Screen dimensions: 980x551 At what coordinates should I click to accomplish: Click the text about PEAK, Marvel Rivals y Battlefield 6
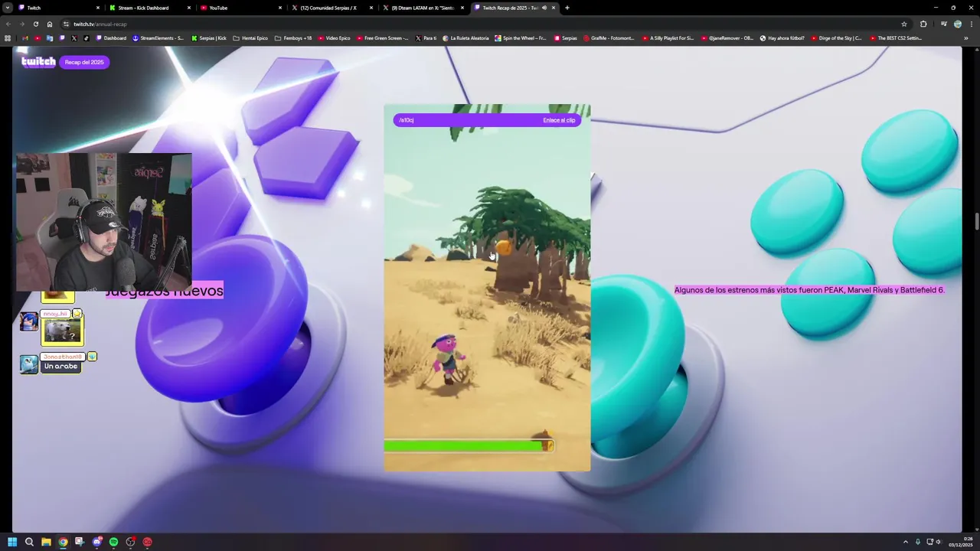809,290
